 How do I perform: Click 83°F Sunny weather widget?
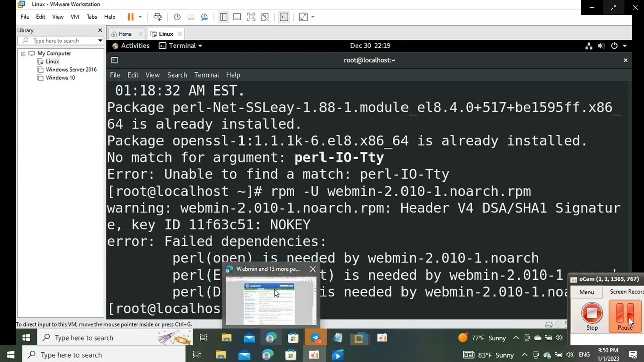point(489,355)
